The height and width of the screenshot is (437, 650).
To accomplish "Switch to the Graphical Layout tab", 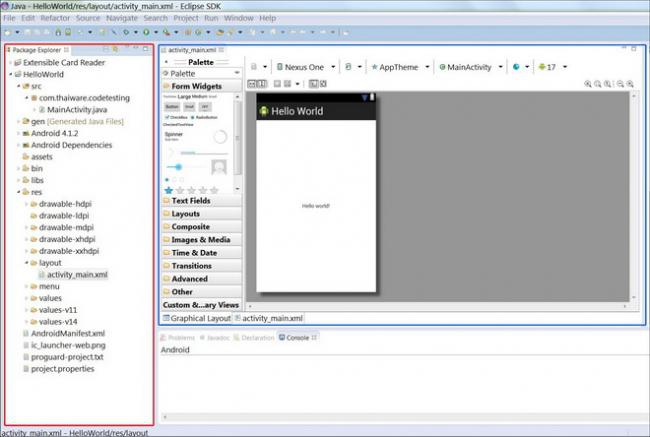I will 196,318.
